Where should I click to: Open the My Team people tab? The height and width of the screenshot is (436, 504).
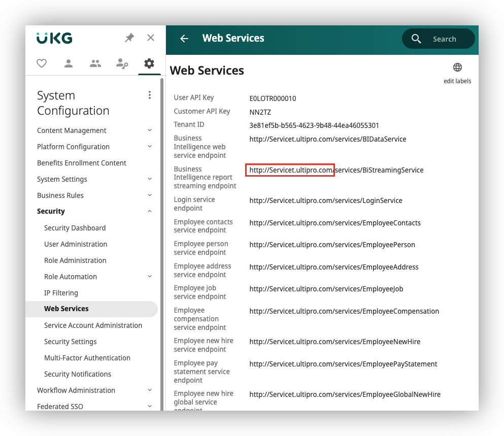click(95, 63)
